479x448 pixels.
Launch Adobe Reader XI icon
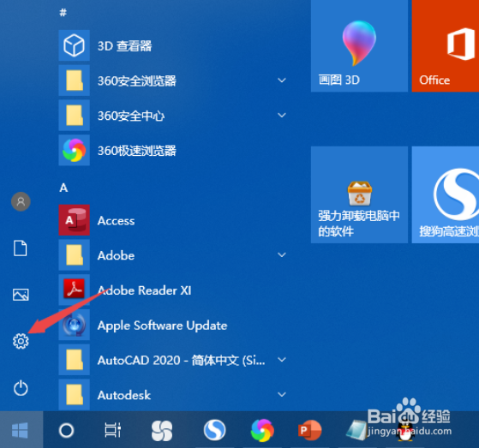coord(74,290)
